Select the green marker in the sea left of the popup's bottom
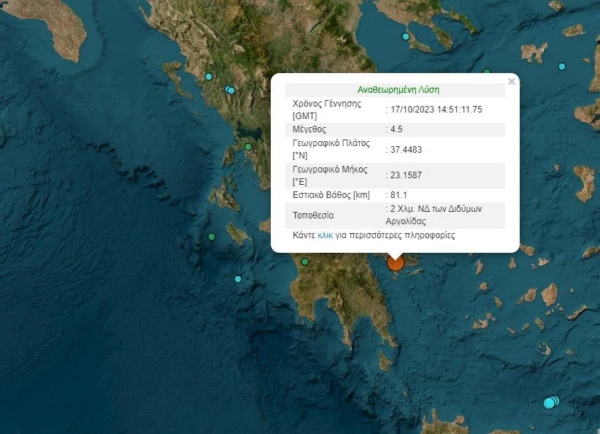Image resolution: width=600 pixels, height=434 pixels. pos(212,236)
